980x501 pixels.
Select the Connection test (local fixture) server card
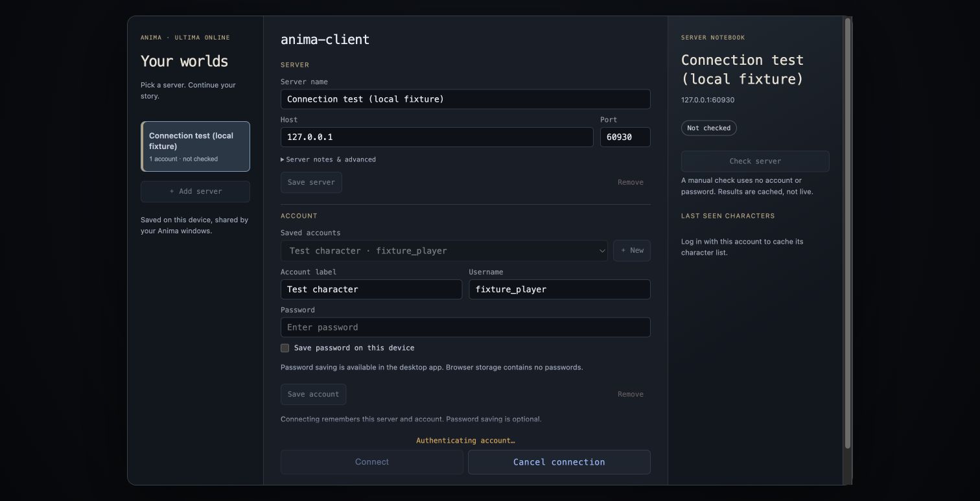195,146
